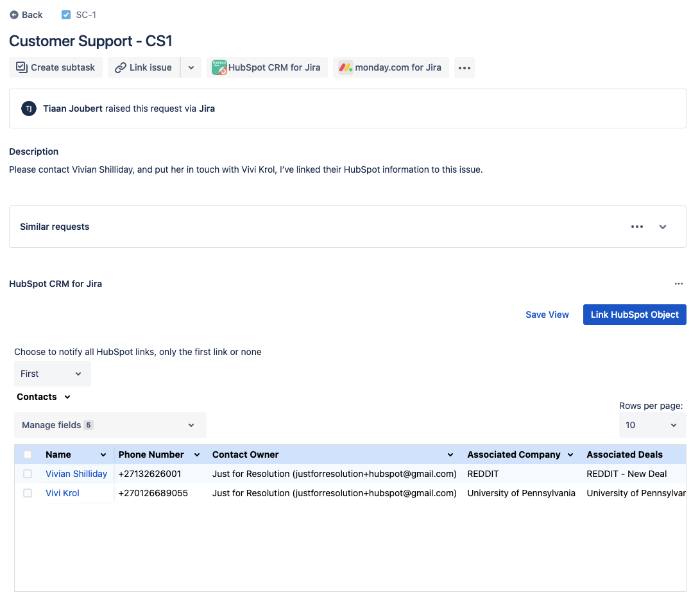Open the Name column sort chevron

103,455
